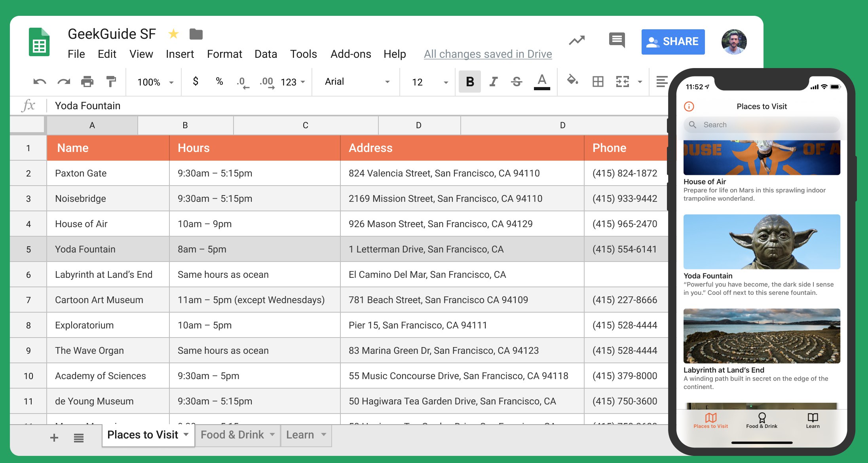Click the 'Exploratorium' cell

(108, 325)
